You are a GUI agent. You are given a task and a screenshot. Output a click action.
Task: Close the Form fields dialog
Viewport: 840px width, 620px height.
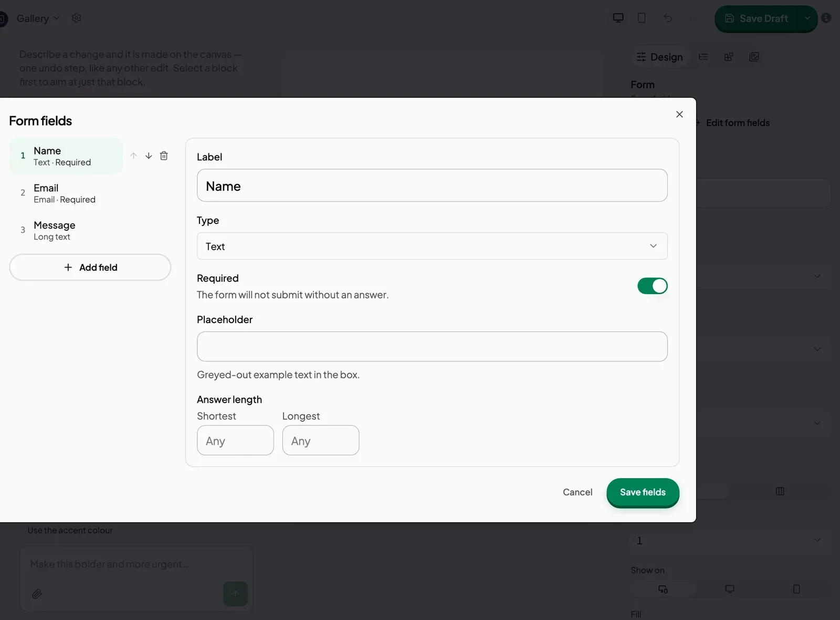click(679, 114)
